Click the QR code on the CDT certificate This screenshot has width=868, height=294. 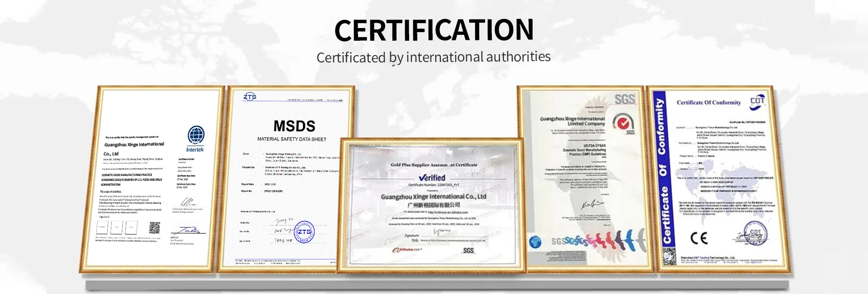[669, 256]
